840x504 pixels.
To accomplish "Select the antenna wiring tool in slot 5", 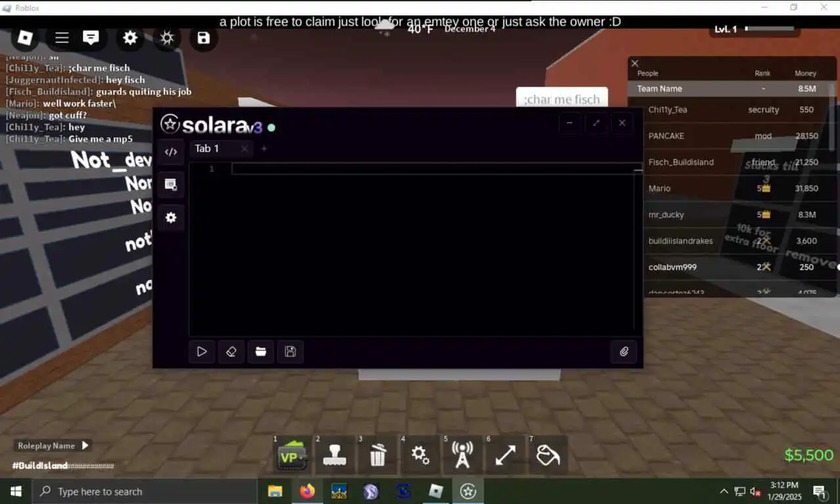I will (x=463, y=455).
